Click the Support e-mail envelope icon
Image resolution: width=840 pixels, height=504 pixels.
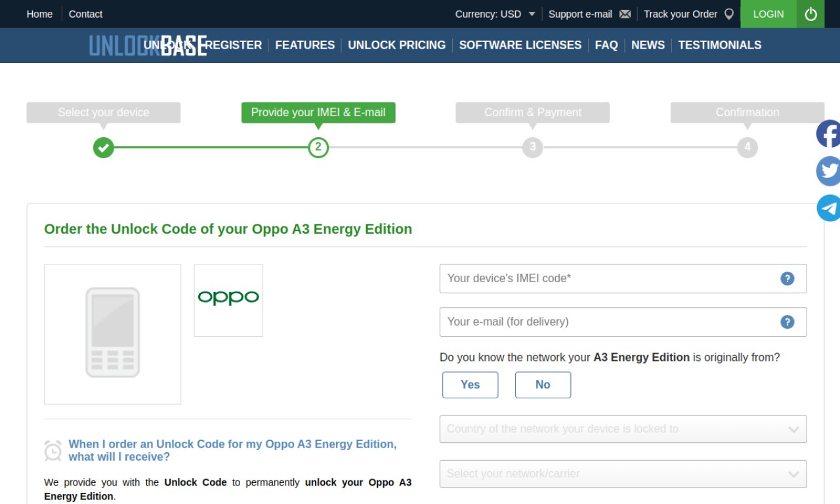[625, 14]
